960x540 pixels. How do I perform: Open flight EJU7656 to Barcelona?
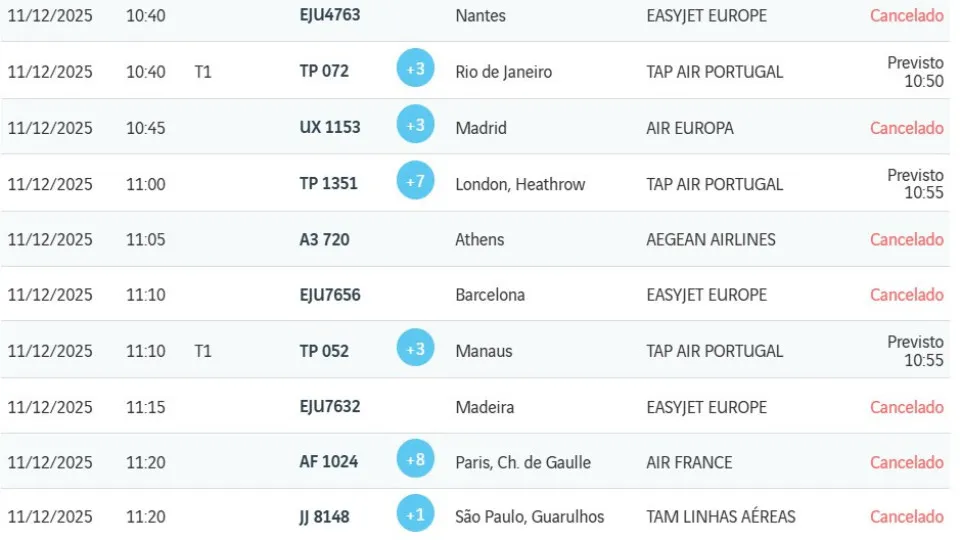tap(330, 295)
